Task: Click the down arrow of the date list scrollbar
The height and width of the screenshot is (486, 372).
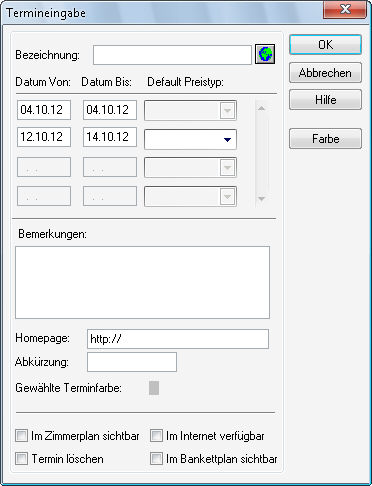Action: tap(262, 198)
